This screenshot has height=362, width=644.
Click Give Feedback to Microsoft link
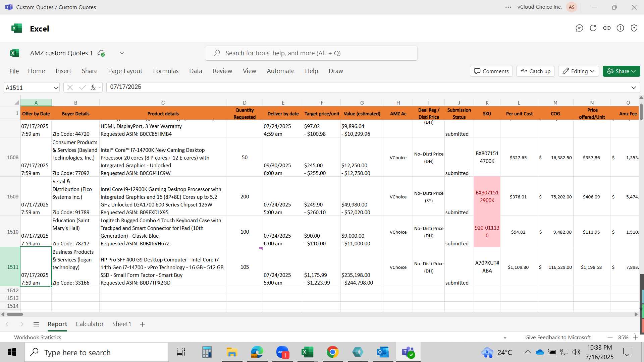[x=558, y=337]
